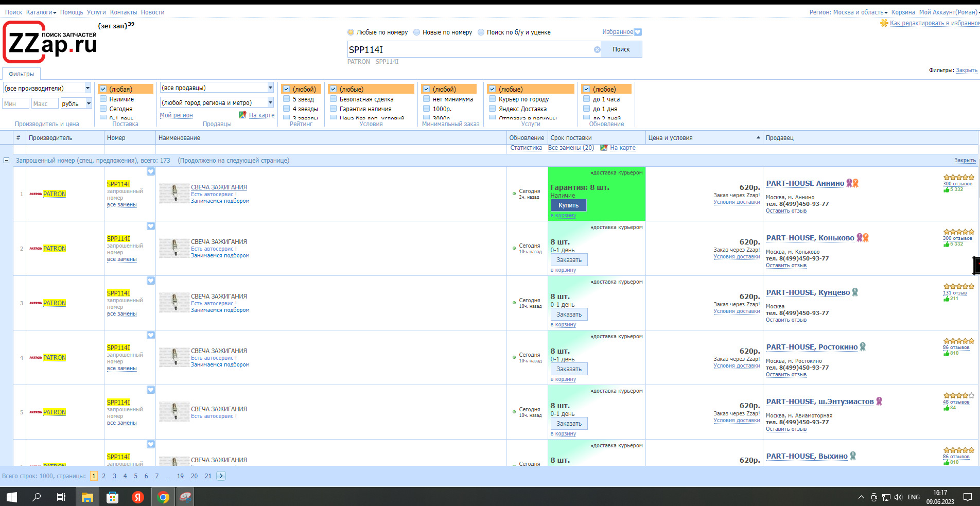Check до 1 часа update filter
The image size is (980, 506).
pos(586,99)
